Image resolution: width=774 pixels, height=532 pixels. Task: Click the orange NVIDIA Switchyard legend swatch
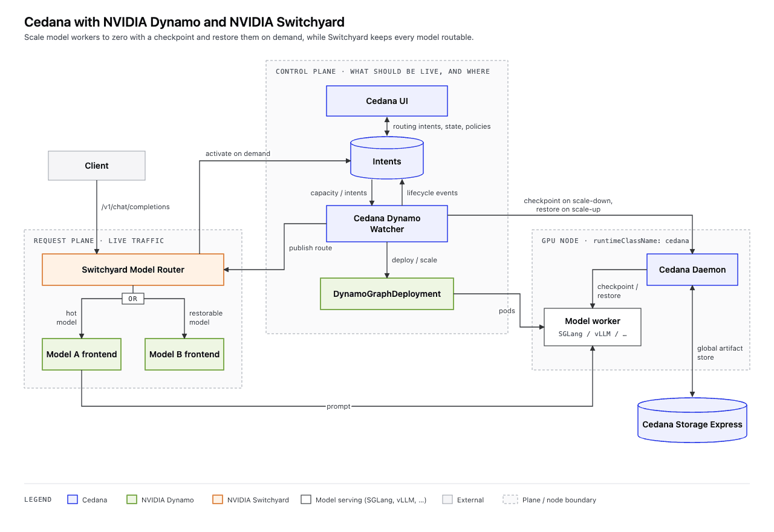tap(218, 499)
